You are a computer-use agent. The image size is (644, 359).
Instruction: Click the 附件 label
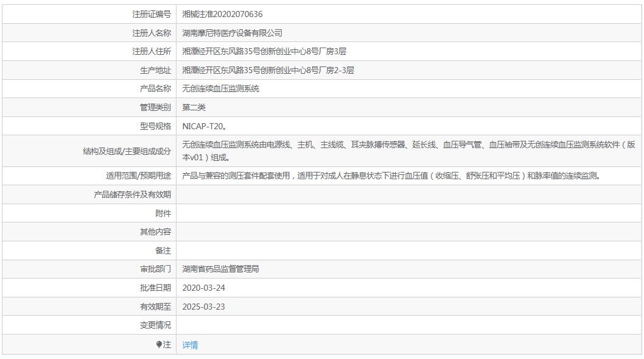point(163,213)
